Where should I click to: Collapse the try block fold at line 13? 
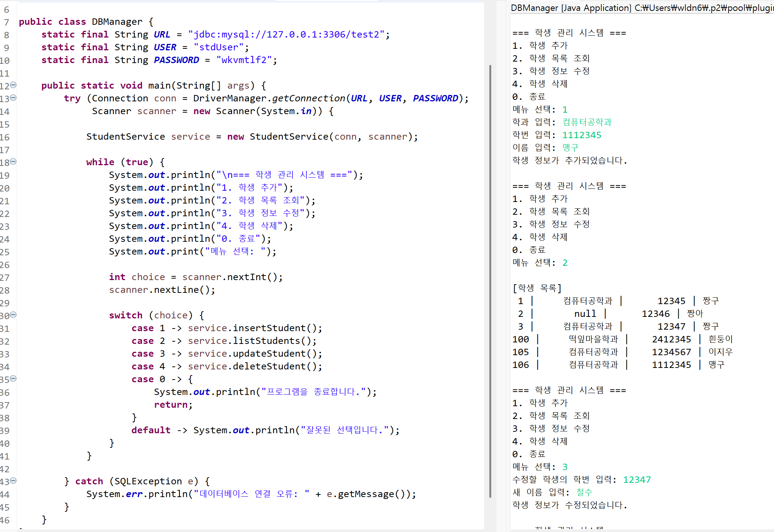coord(14,98)
